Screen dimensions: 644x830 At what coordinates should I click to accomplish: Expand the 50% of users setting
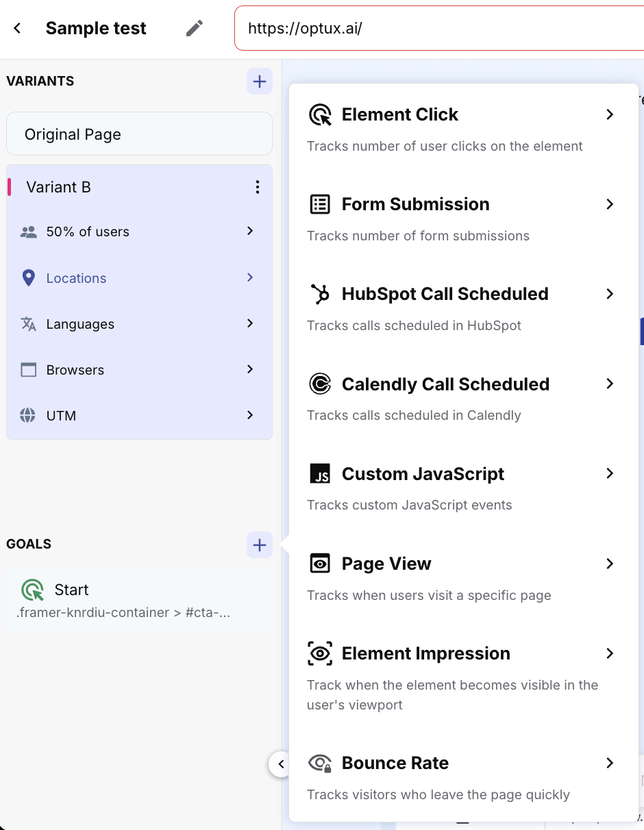pos(250,231)
